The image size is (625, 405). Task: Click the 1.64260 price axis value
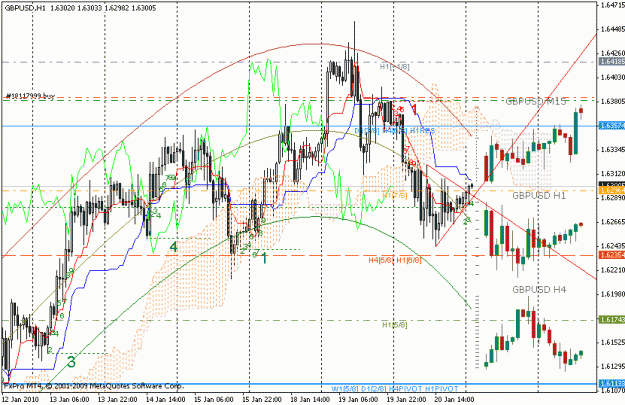pos(613,53)
